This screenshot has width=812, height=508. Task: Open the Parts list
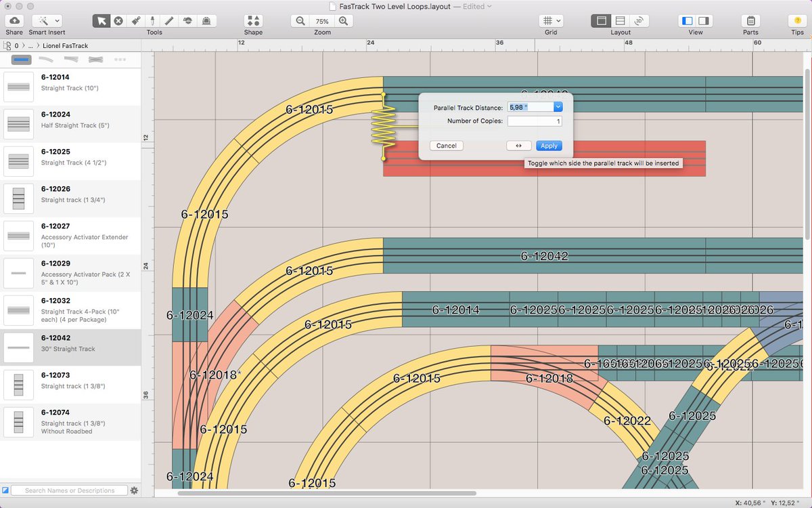[x=750, y=21]
